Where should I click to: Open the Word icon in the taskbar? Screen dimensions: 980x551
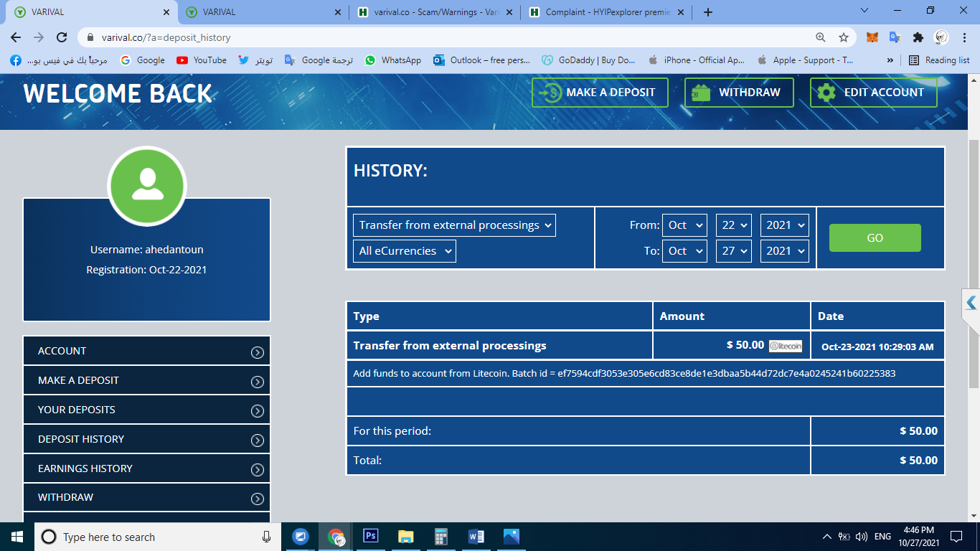point(476,537)
